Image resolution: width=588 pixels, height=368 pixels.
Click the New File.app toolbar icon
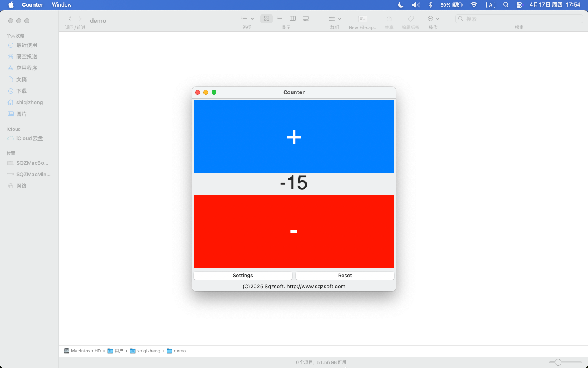click(x=363, y=19)
